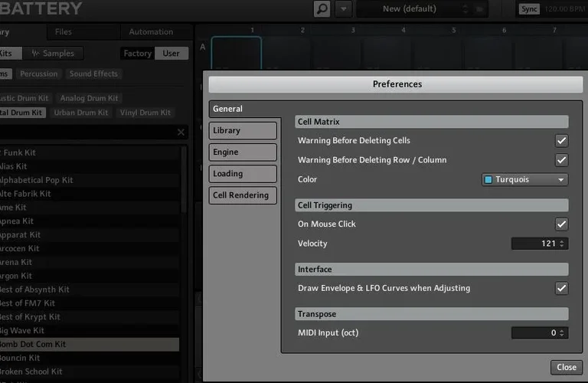Viewport: 588px width, 383px height.
Task: Clear the search field with X icon
Action: [181, 133]
